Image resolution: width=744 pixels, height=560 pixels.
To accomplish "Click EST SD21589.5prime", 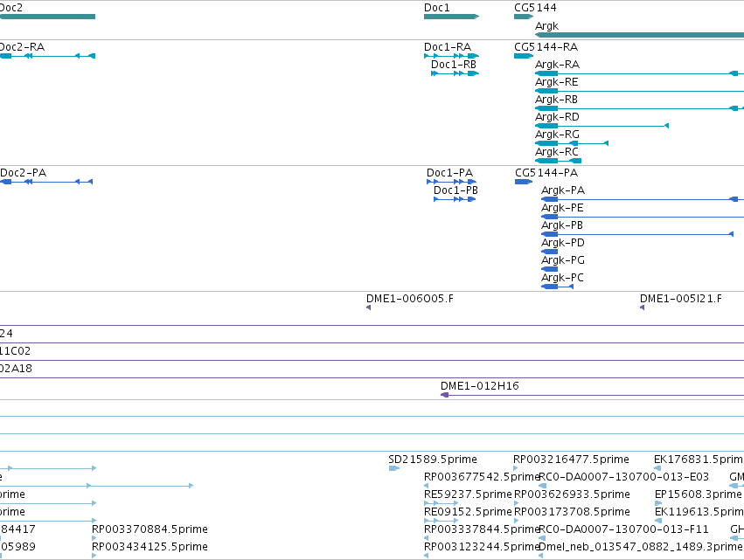I will [393, 468].
